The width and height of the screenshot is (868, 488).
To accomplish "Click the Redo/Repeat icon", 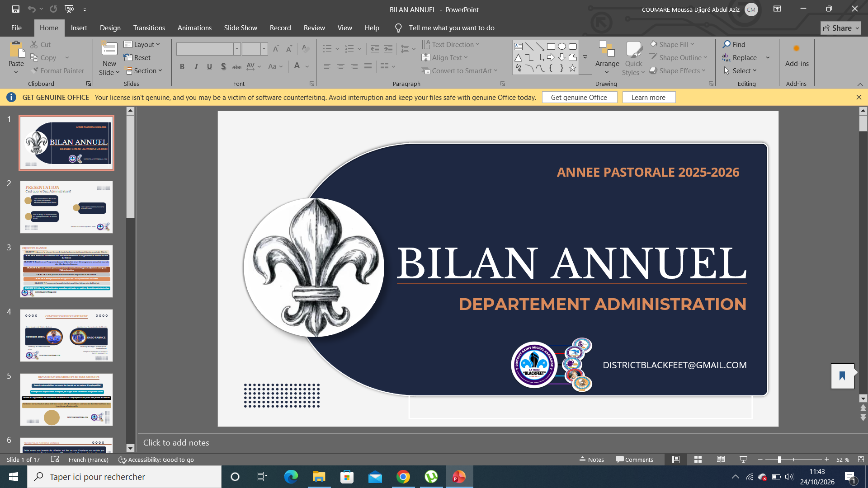I will point(53,9).
